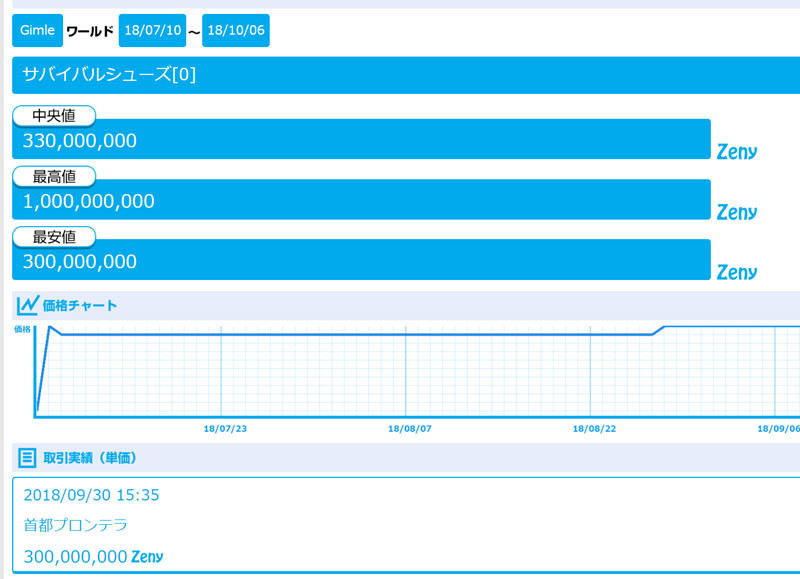Click the 中央値 label
Screen dimensions: 800x579
[54, 116]
